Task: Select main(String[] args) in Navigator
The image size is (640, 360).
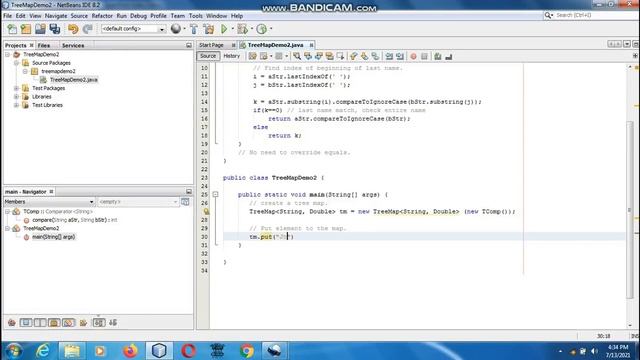Action: [53, 237]
